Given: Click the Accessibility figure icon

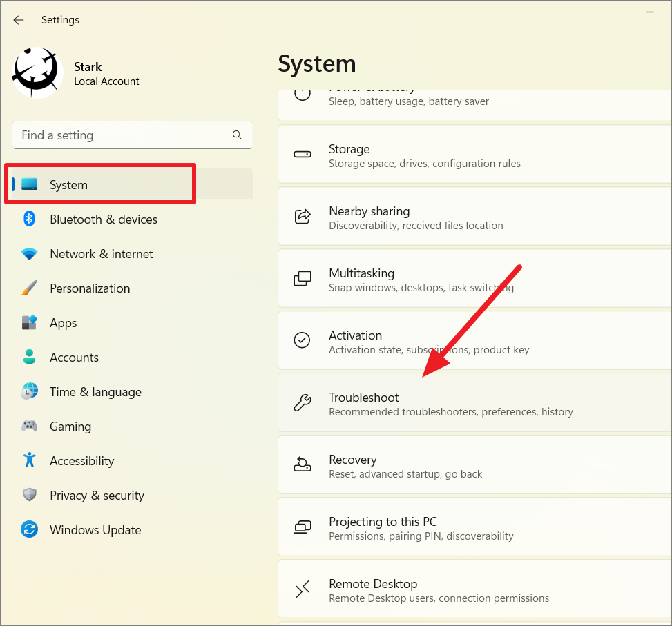Looking at the screenshot, I should click(x=30, y=460).
